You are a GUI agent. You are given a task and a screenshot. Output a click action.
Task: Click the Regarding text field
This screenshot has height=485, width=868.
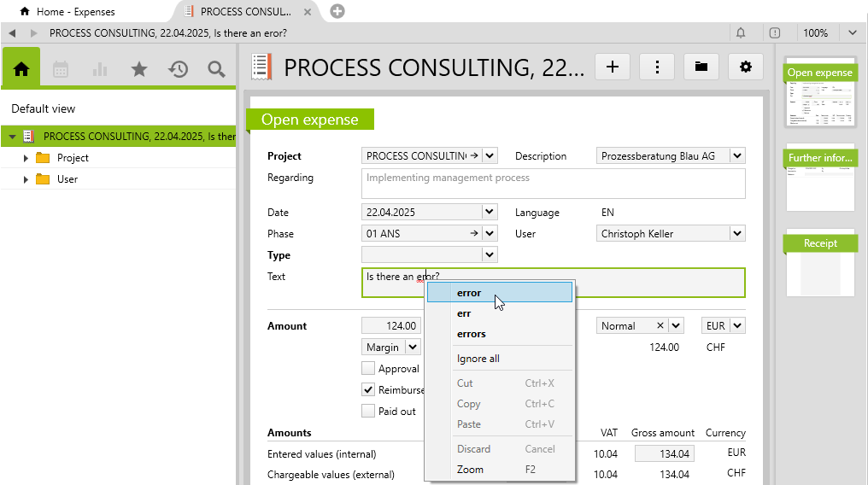click(x=553, y=184)
